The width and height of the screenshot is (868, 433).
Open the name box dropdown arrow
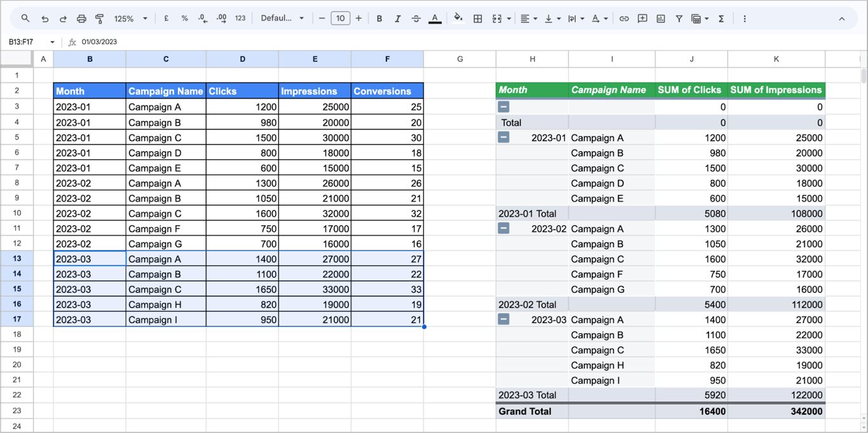(52, 42)
